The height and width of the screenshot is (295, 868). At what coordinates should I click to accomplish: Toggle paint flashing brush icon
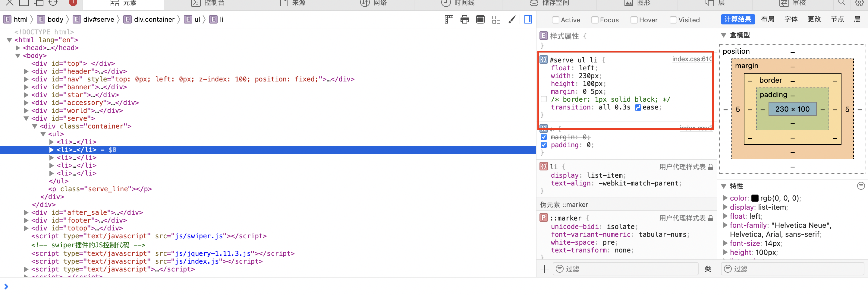512,20
